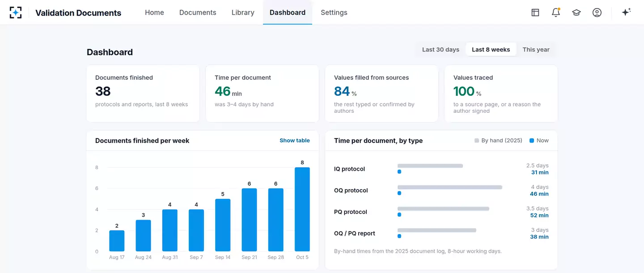Click the 'Dashboard' page heading
The width and height of the screenshot is (644, 273).
coord(110,52)
